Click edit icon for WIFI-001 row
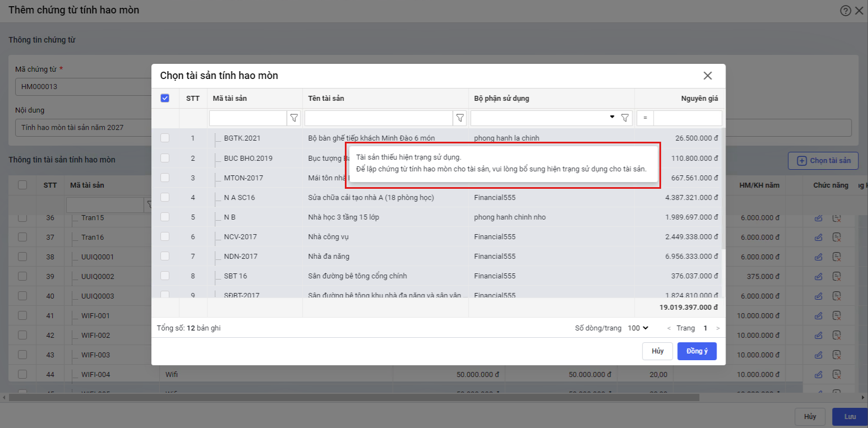 click(x=818, y=315)
